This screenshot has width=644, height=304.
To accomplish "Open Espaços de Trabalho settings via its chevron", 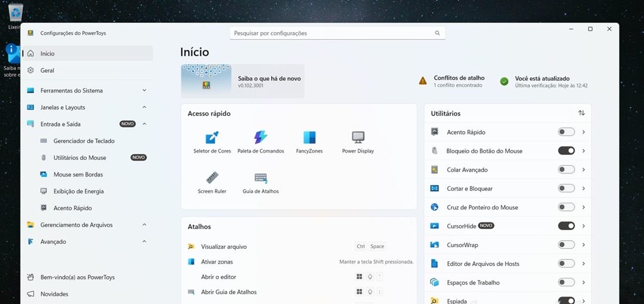I will click(x=584, y=282).
